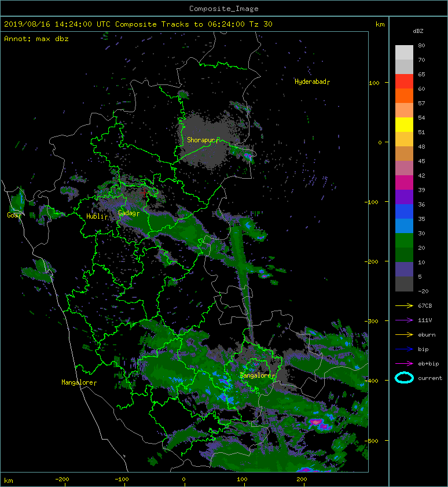This screenshot has height=487, width=448.
Task: Click the light gray 70-80 dBZ swatch
Action: tap(404, 53)
